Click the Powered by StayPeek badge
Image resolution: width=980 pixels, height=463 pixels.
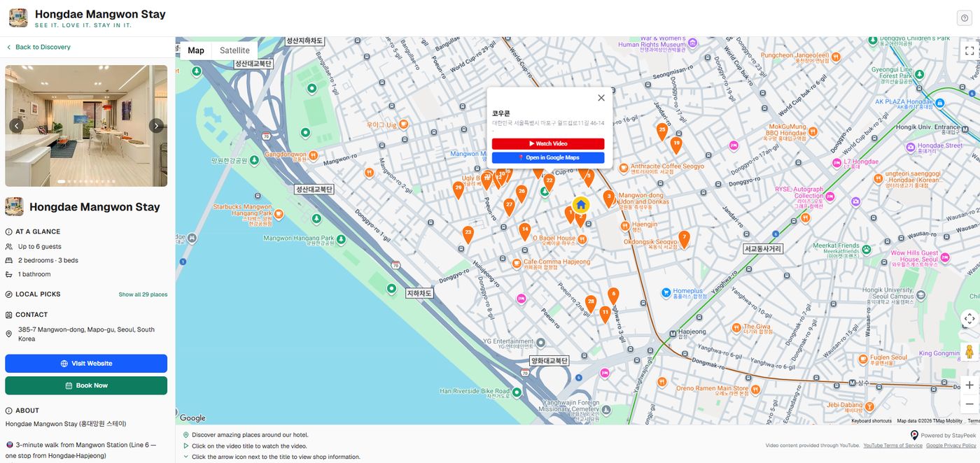coord(943,435)
